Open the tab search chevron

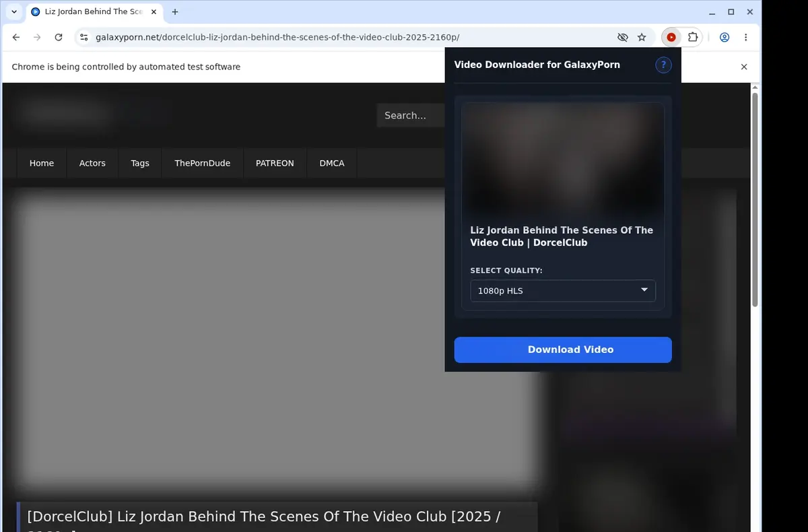[14, 12]
